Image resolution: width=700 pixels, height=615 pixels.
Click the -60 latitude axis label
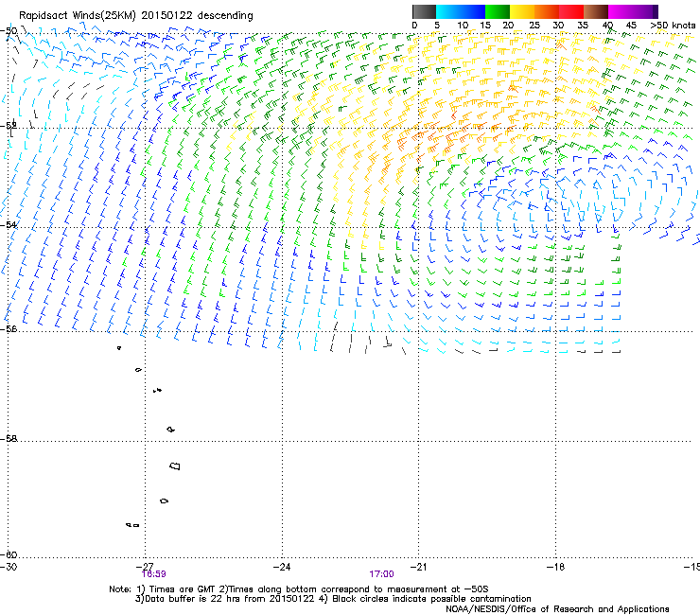click(x=9, y=554)
